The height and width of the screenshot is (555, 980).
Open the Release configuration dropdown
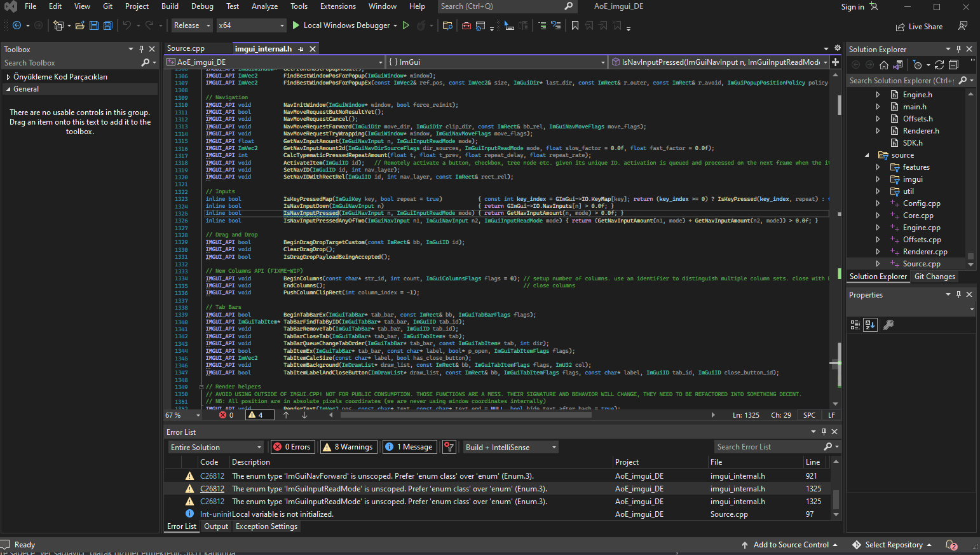click(191, 25)
